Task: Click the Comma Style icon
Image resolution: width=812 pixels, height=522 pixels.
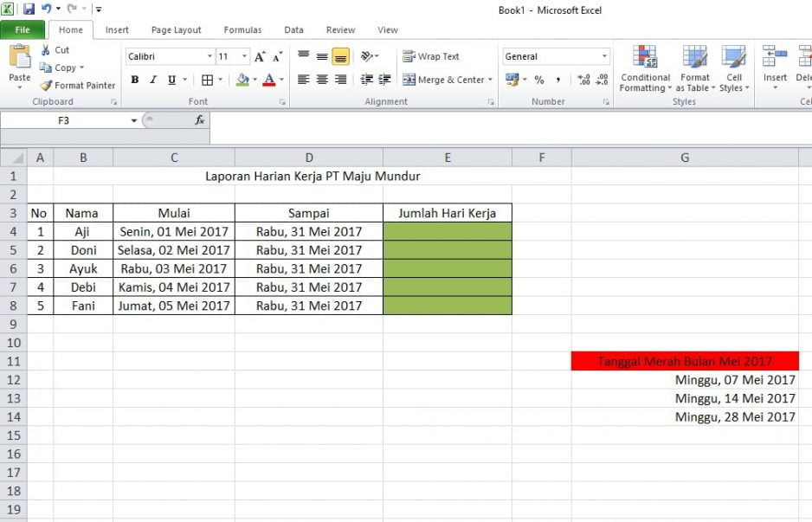Action: coord(559,80)
